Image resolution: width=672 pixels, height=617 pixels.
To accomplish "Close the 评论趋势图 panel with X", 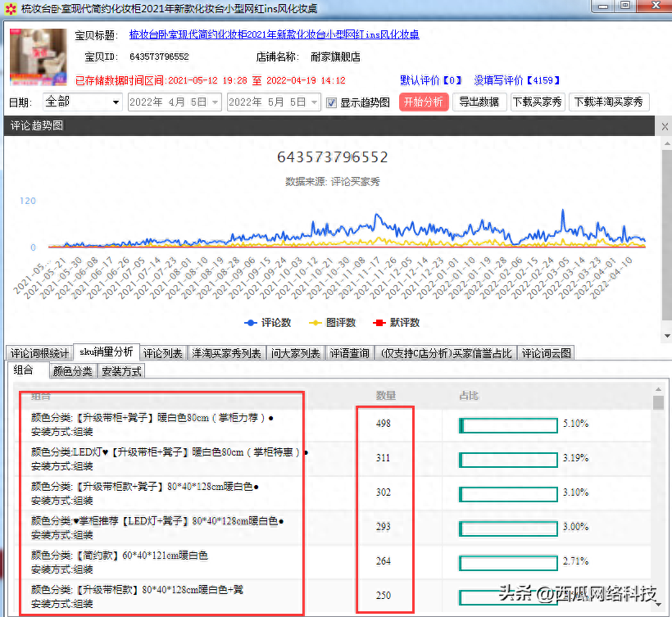I will [664, 126].
